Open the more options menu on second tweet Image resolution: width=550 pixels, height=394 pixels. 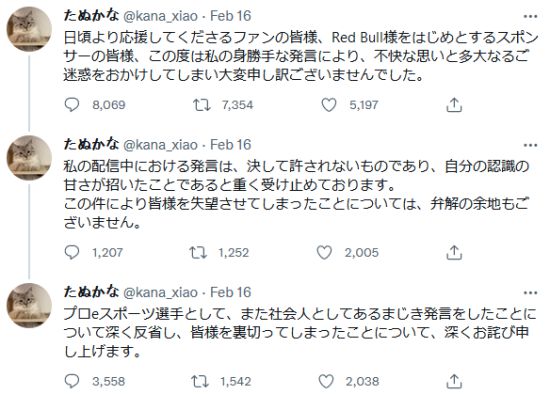click(x=530, y=145)
